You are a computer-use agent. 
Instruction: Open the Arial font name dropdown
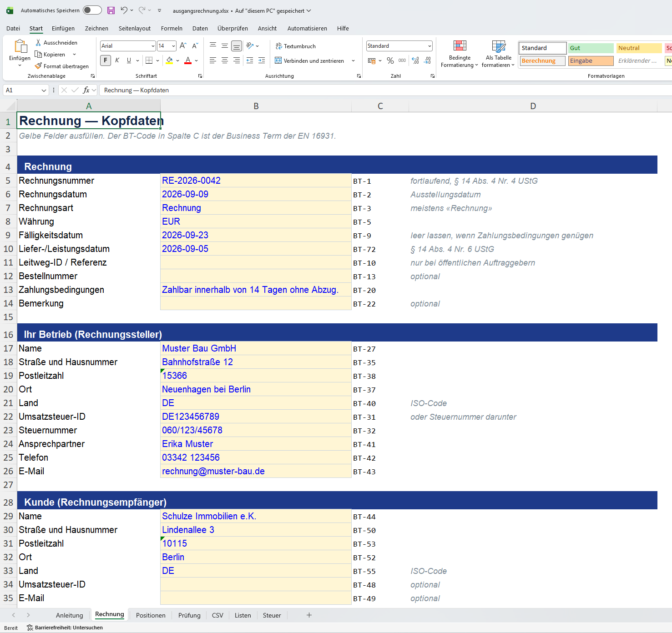[x=153, y=46]
